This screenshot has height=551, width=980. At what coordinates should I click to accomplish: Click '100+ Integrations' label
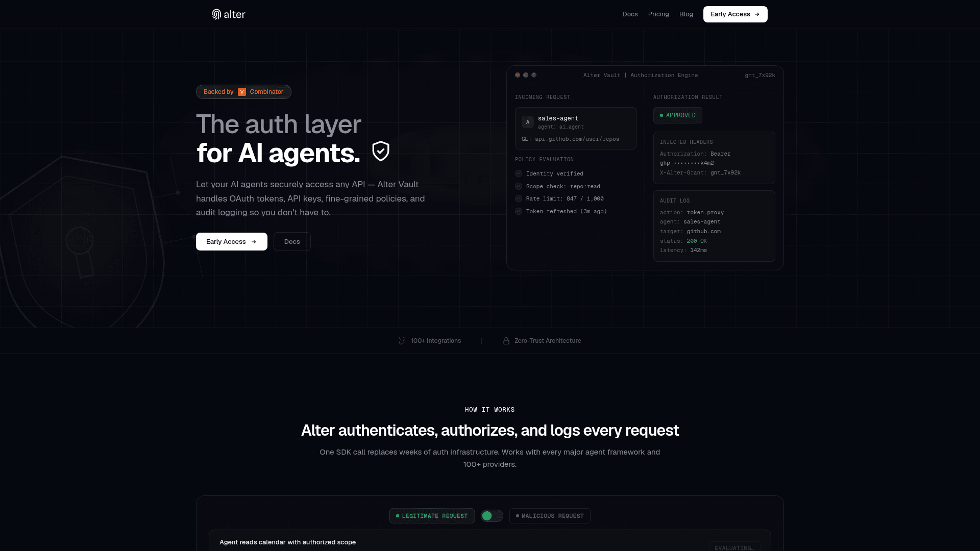tap(436, 341)
